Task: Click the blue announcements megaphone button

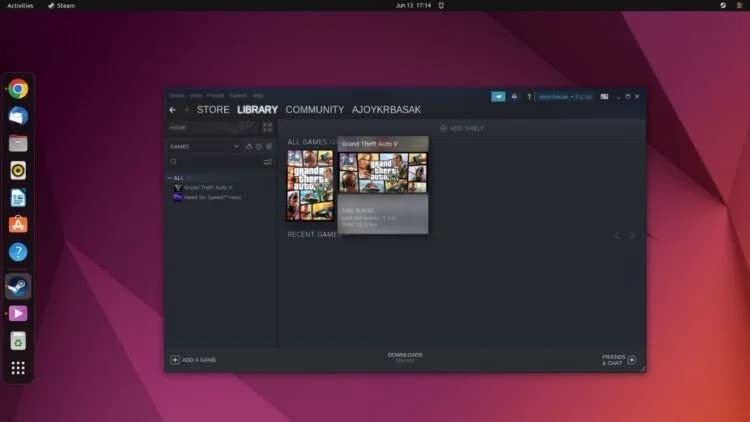Action: click(x=498, y=97)
